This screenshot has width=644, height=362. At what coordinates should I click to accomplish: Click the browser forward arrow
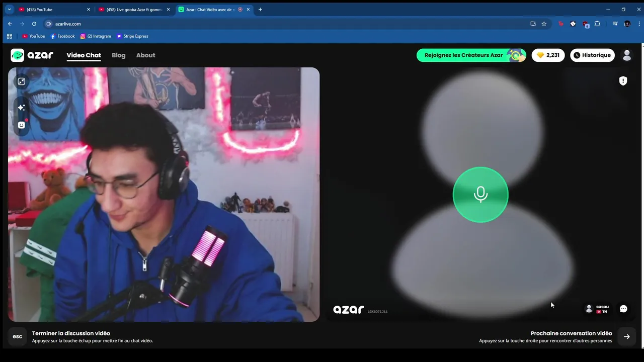tap(22, 24)
